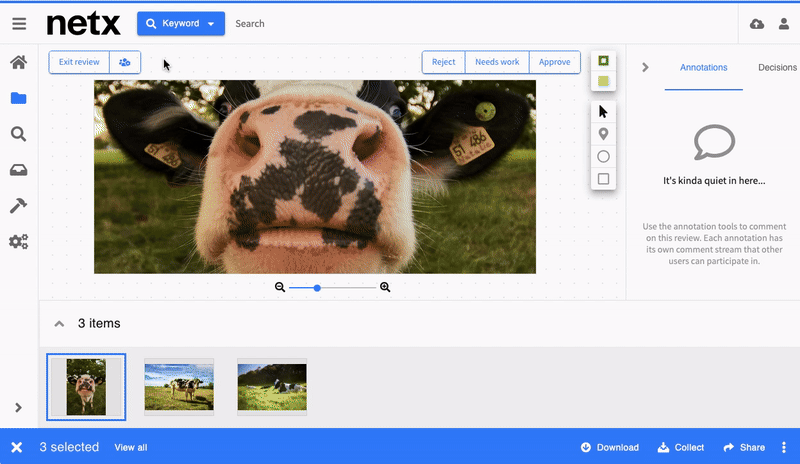Screen dimensions: 800x464
Task: Open the Keyword search type dropdown
Action: [181, 24]
